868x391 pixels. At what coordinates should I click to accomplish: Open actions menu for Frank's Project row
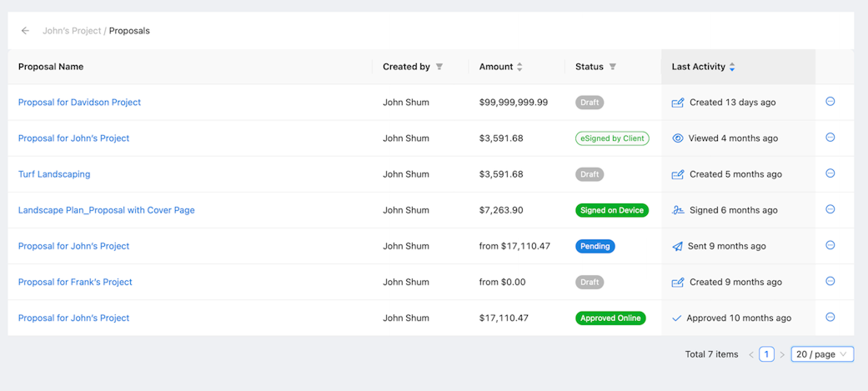coord(830,281)
